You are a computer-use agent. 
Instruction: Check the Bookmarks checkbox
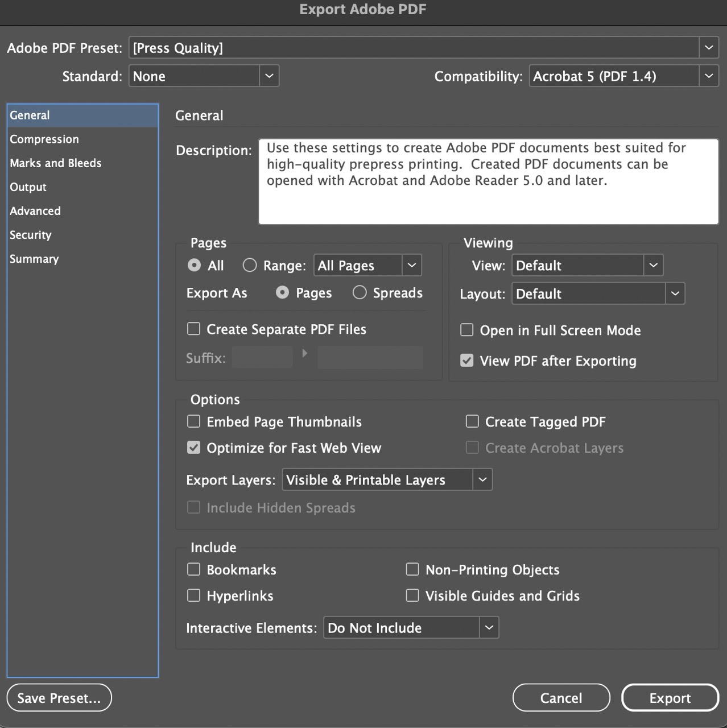pyautogui.click(x=194, y=569)
